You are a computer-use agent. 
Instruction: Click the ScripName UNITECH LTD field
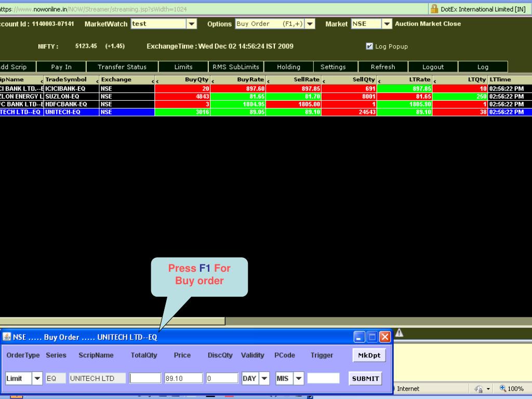[97, 378]
